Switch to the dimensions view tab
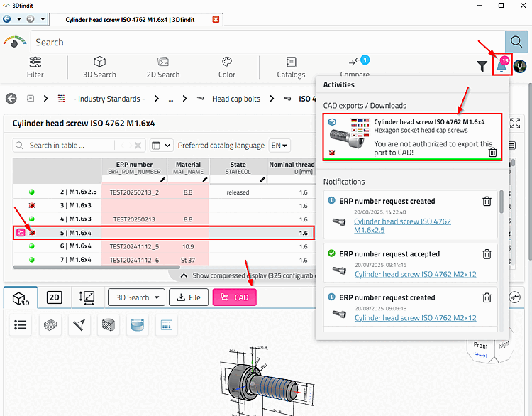Viewport: 532px width, 416px height. 87,297
